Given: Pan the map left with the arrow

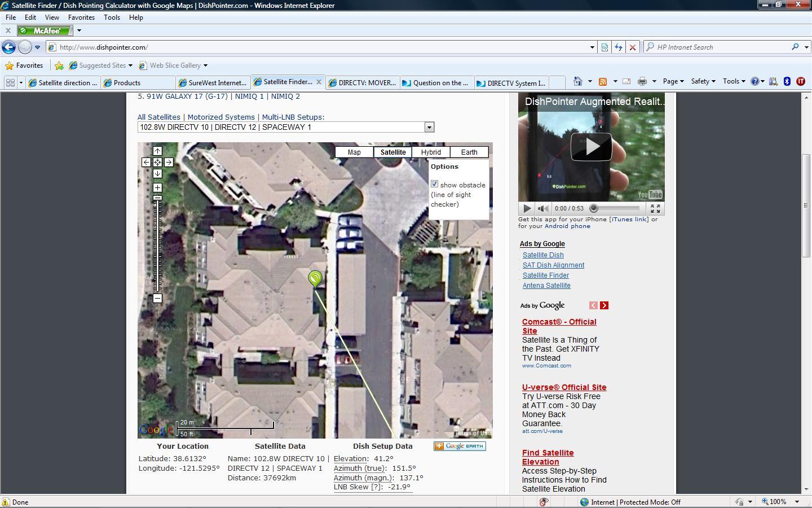Looking at the screenshot, I should 146,162.
